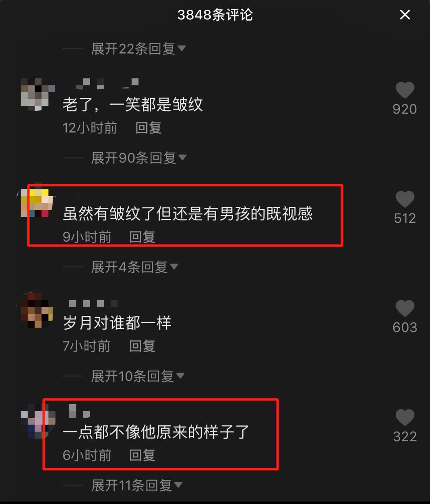
Task: Select the comment text 岁月对谁都一样
Action: pos(117,323)
